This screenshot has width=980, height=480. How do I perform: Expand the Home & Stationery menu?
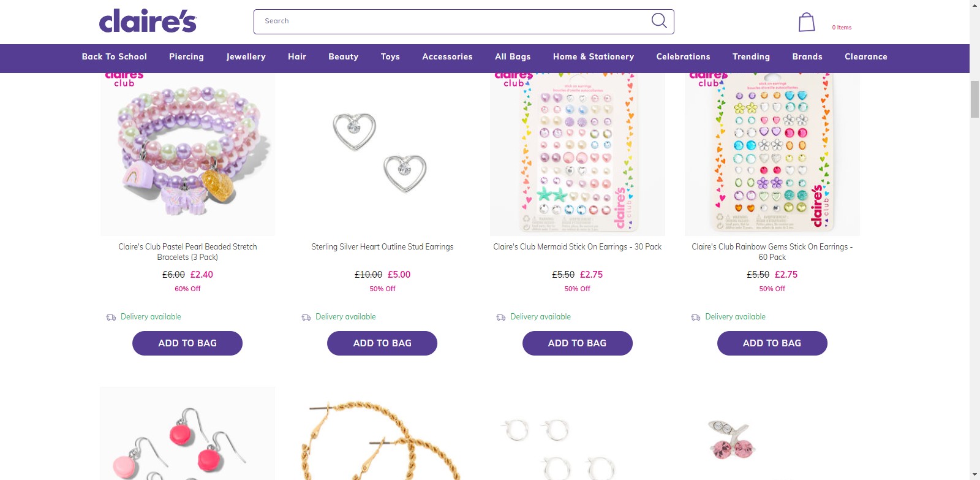point(593,57)
